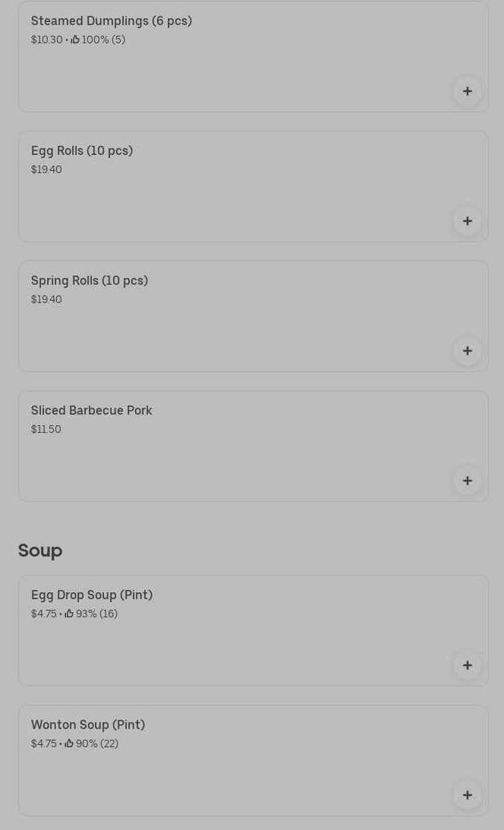The width and height of the screenshot is (504, 830).
Task: Add Spring Rolls (10 pcs) with plus icon
Action: coord(468,352)
